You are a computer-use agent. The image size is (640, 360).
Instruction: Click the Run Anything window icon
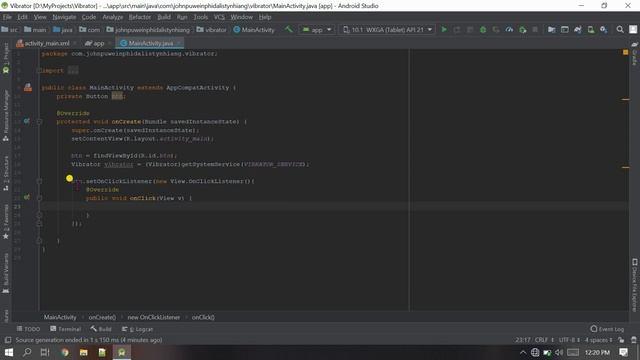tap(564, 29)
